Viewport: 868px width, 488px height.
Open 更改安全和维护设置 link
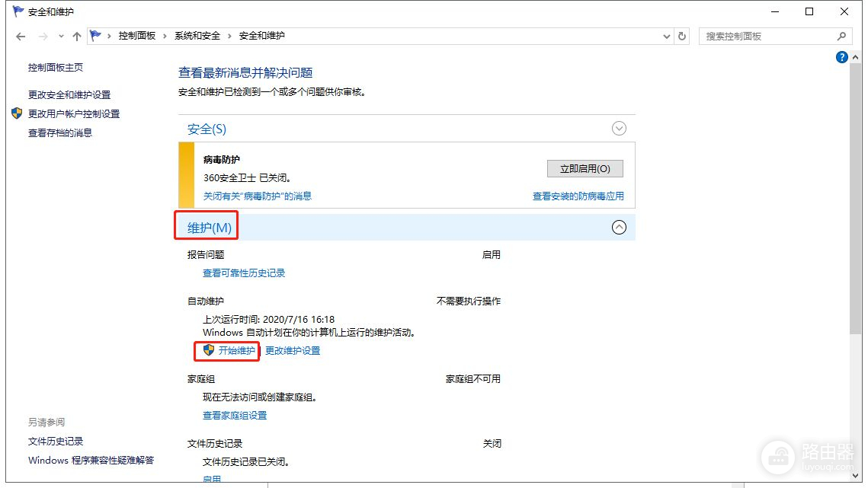(x=69, y=94)
